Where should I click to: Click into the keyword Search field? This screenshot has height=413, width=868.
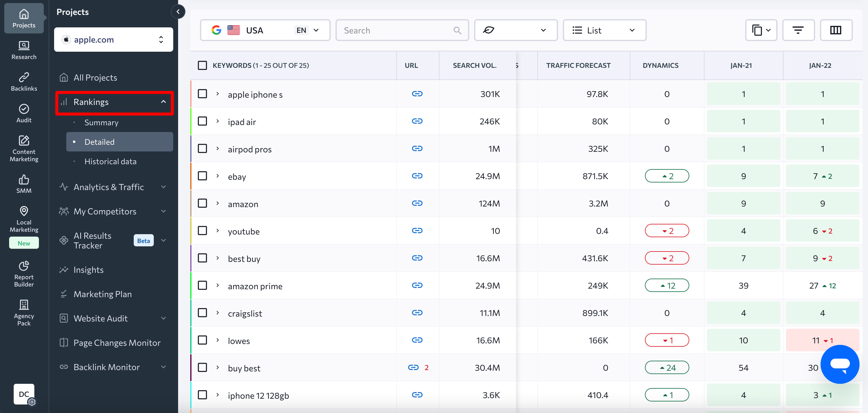point(402,30)
